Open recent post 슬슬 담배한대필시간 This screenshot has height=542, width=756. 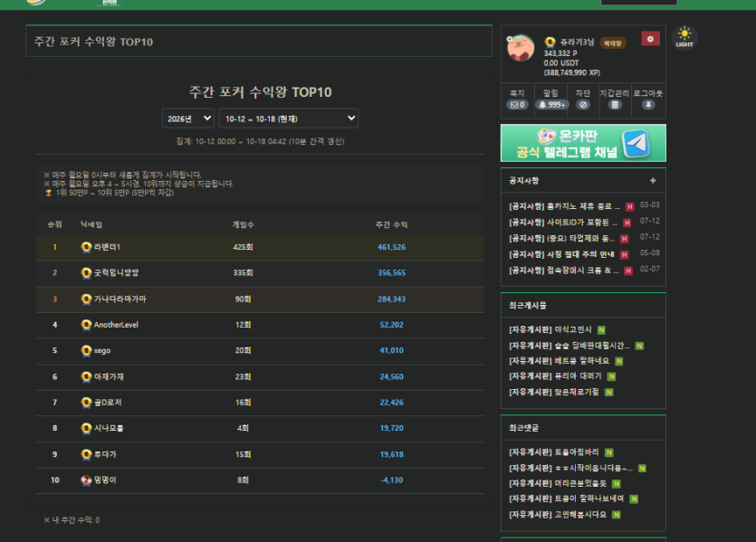569,346
